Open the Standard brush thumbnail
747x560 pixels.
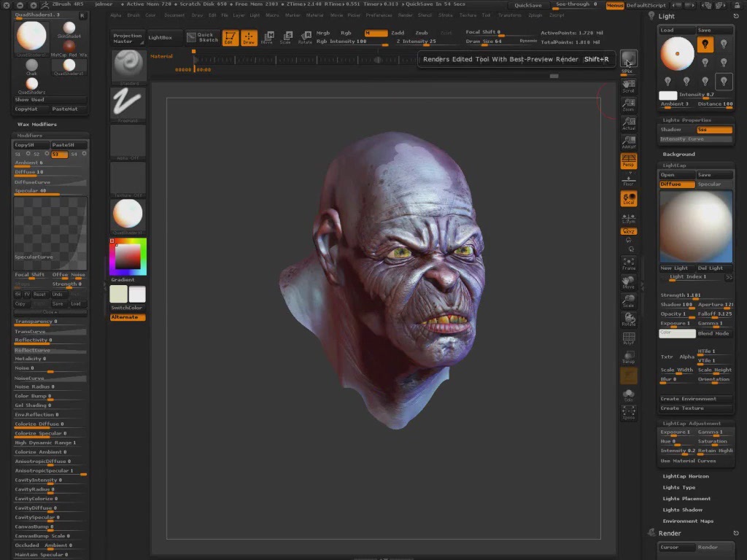point(128,66)
